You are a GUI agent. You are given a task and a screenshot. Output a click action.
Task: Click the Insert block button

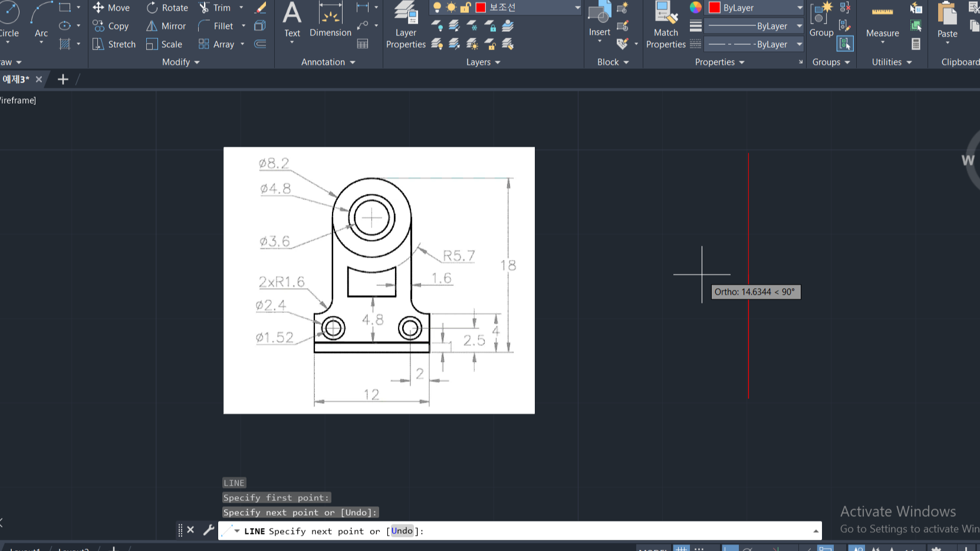600,19
